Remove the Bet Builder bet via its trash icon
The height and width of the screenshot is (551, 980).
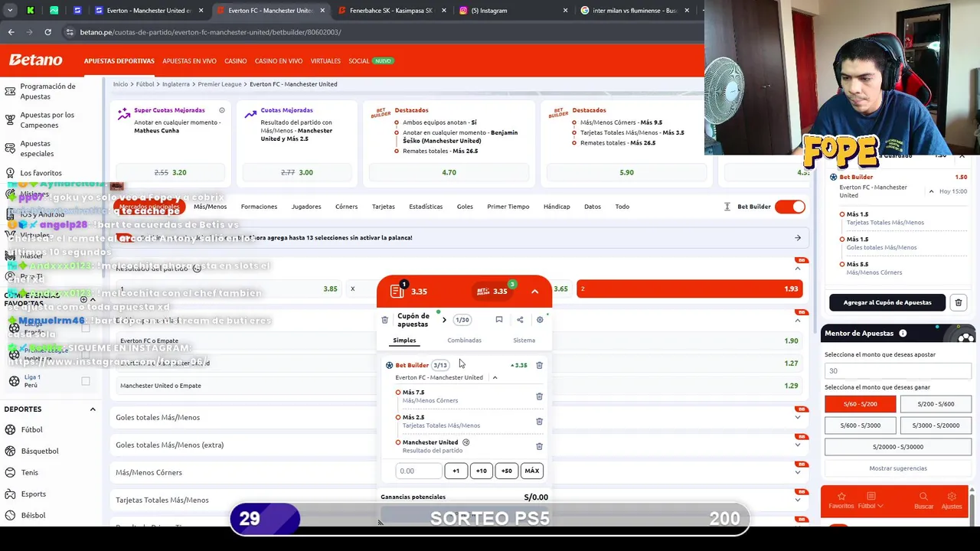click(x=539, y=365)
